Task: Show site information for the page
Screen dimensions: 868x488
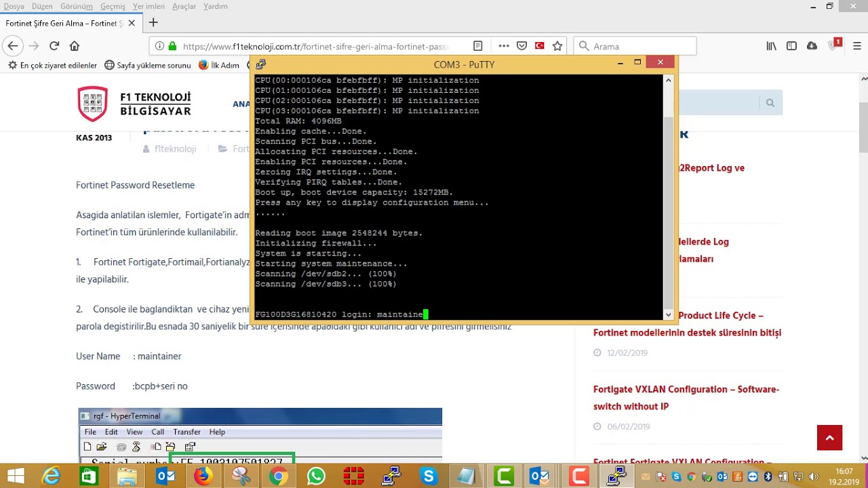Action: pos(159,46)
